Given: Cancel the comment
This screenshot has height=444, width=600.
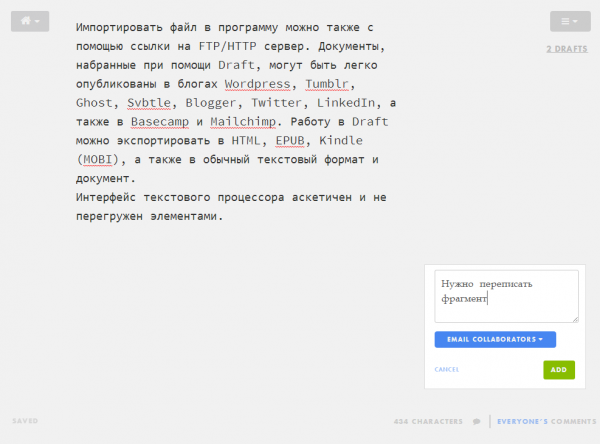Looking at the screenshot, I should click(447, 369).
